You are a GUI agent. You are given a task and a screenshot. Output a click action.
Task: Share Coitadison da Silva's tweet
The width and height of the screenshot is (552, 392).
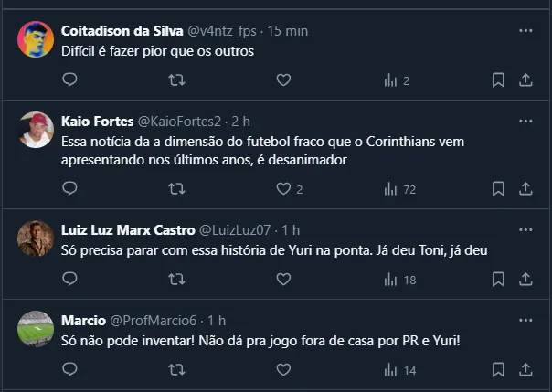pos(525,80)
